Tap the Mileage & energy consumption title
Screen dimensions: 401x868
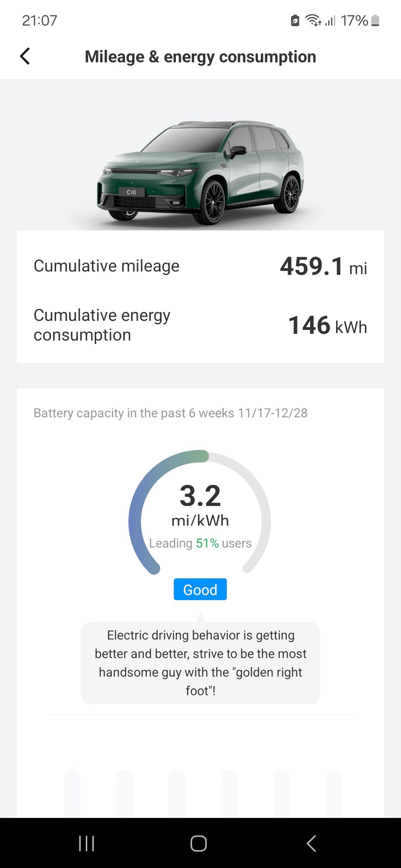pos(200,57)
